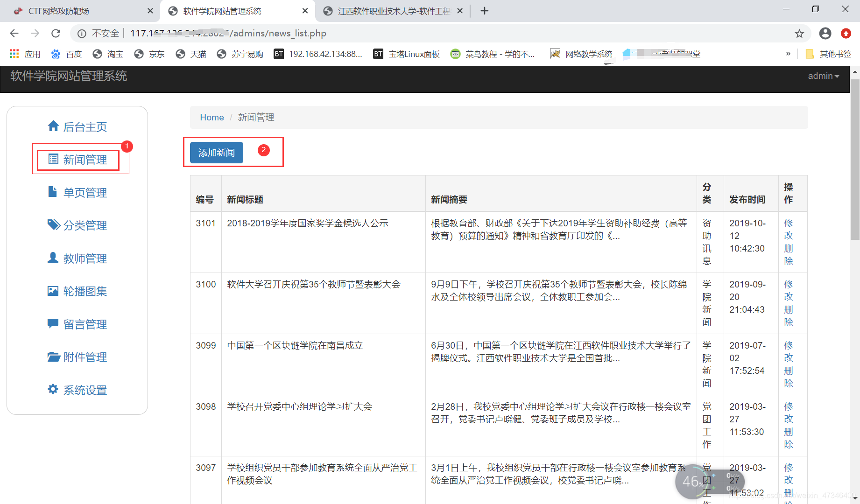Click the red update icon in Chrome toolbar
860x504 pixels.
846,33
